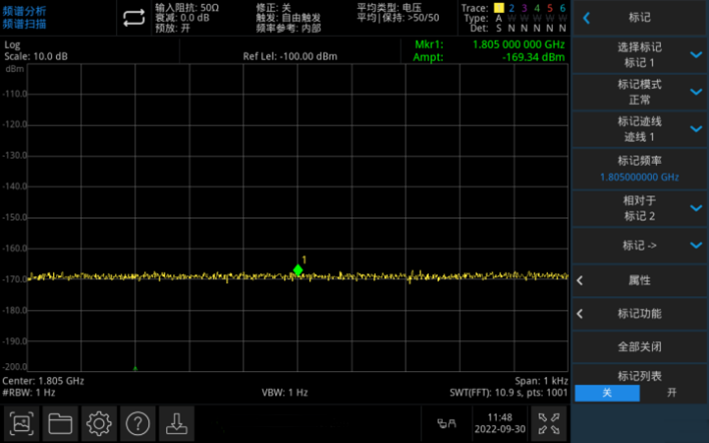Screen dimensions: 709x443
Task: Click the Span: 1 kHz readout
Action: point(541,381)
